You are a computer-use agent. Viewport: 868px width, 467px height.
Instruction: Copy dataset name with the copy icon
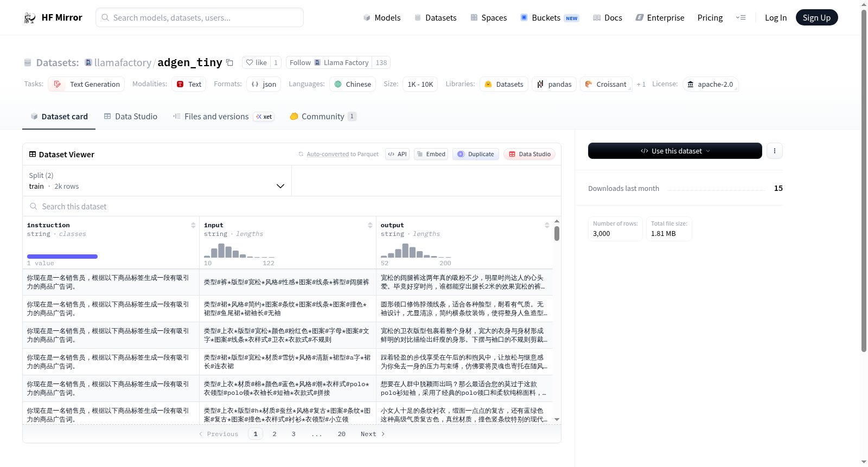click(x=229, y=62)
